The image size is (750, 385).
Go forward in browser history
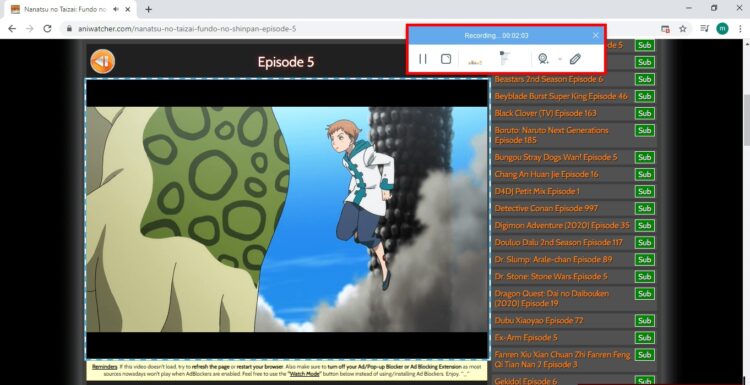pos(30,29)
